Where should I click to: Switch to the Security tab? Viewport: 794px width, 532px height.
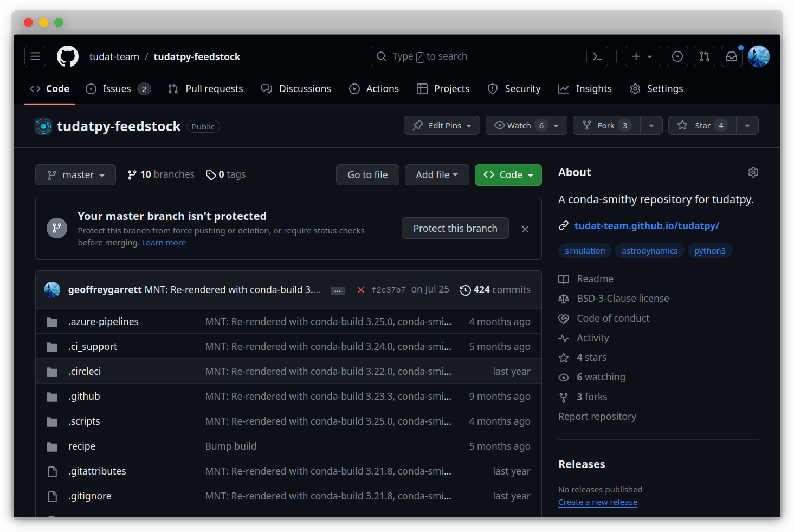514,89
